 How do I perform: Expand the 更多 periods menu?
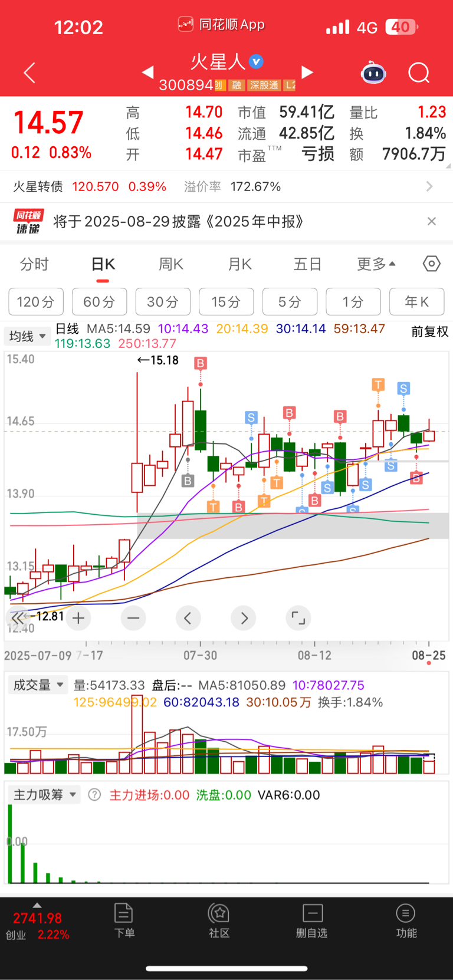tap(376, 264)
